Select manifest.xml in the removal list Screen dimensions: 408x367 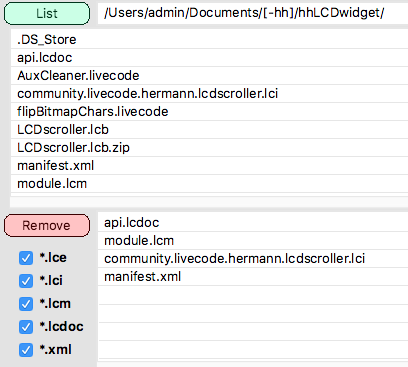pyautogui.click(x=253, y=277)
